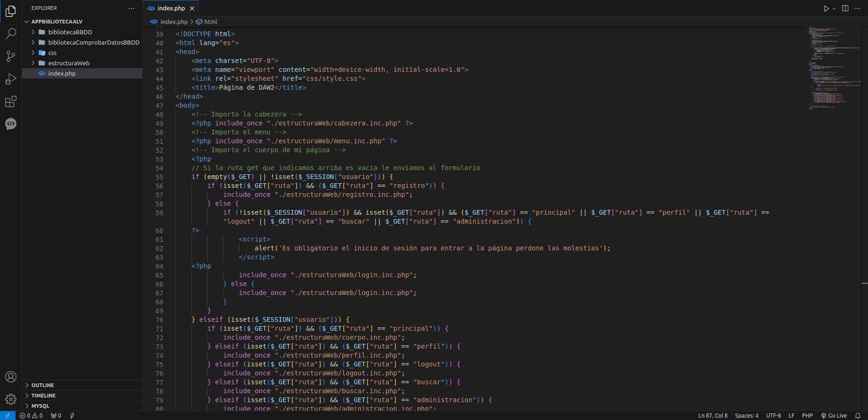The width and height of the screenshot is (868, 420).
Task: Click the lightning status bar icon
Action: pyautogui.click(x=72, y=416)
